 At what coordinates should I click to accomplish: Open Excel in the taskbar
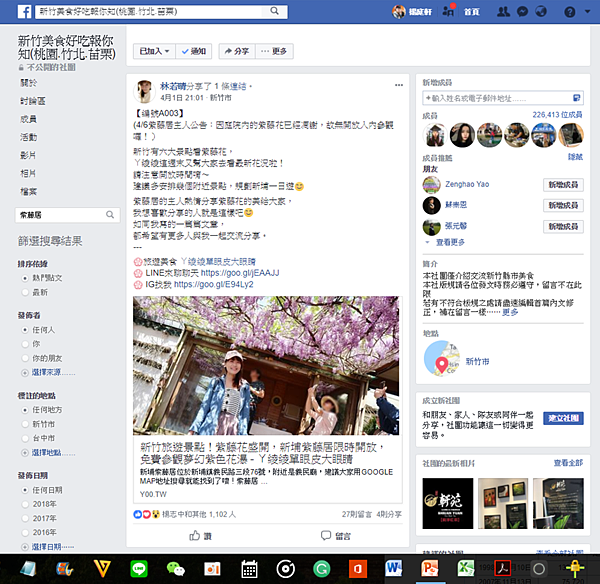tap(466, 568)
